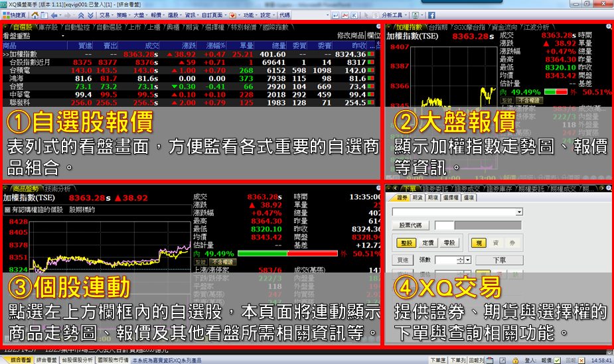Select 零股 order type
The width and height of the screenshot is (614, 364).
click(x=449, y=243)
